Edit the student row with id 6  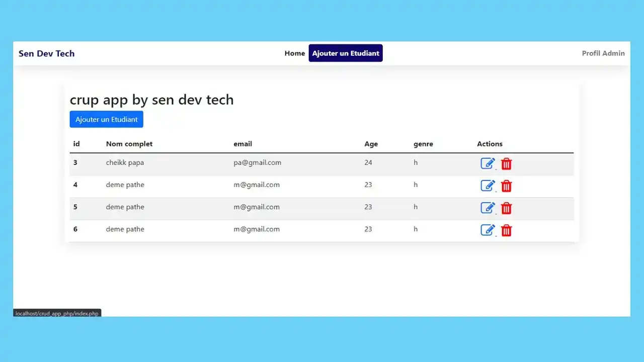[488, 230]
